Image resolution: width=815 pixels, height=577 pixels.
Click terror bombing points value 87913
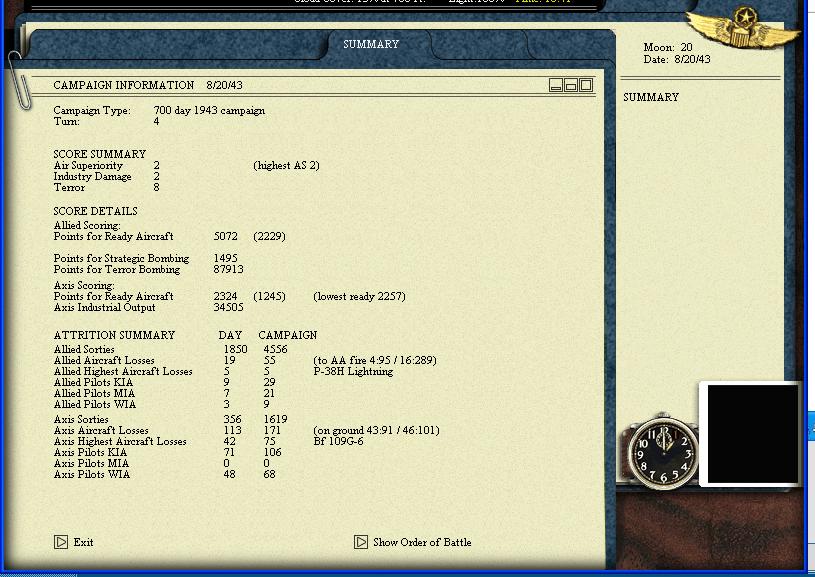(x=228, y=269)
